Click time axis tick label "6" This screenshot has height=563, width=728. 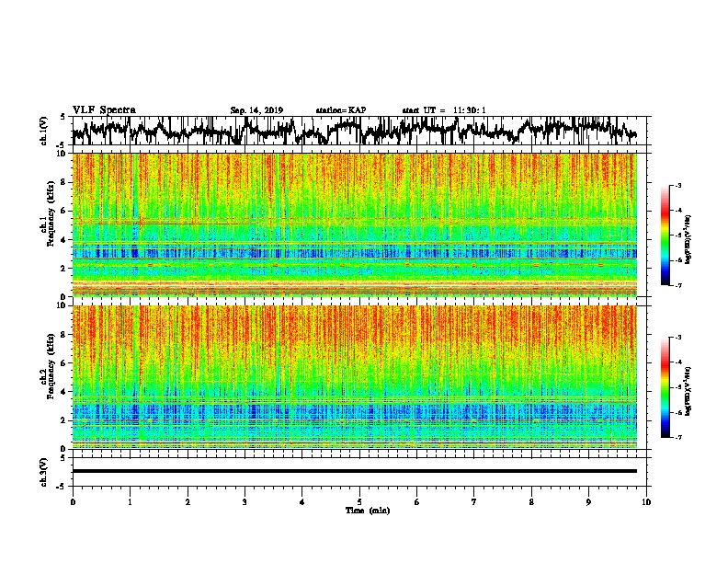pyautogui.click(x=417, y=501)
